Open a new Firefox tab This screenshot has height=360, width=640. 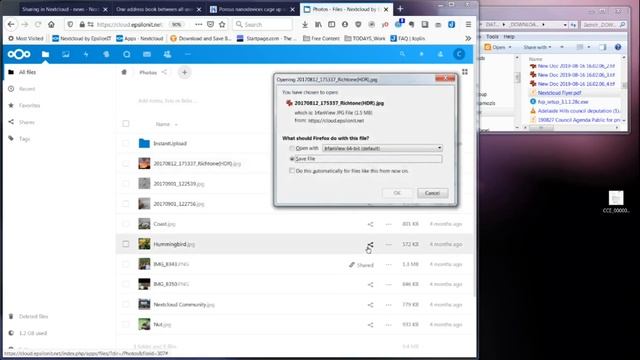[400, 9]
